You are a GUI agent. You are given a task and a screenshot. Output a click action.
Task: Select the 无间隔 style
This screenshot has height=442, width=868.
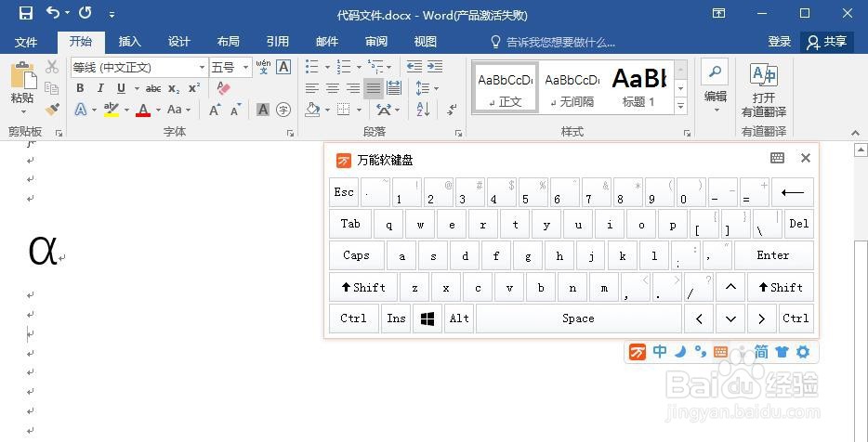pos(572,88)
